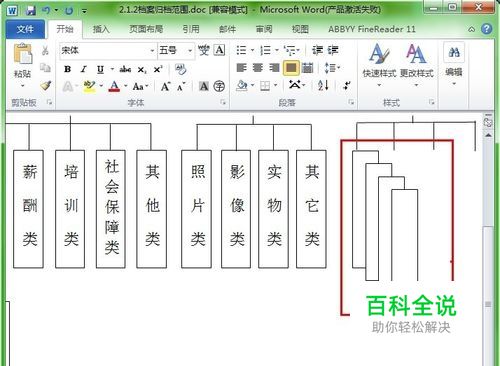The image size is (500, 366).
Task: Toggle superscript formatting
Action: point(158,69)
